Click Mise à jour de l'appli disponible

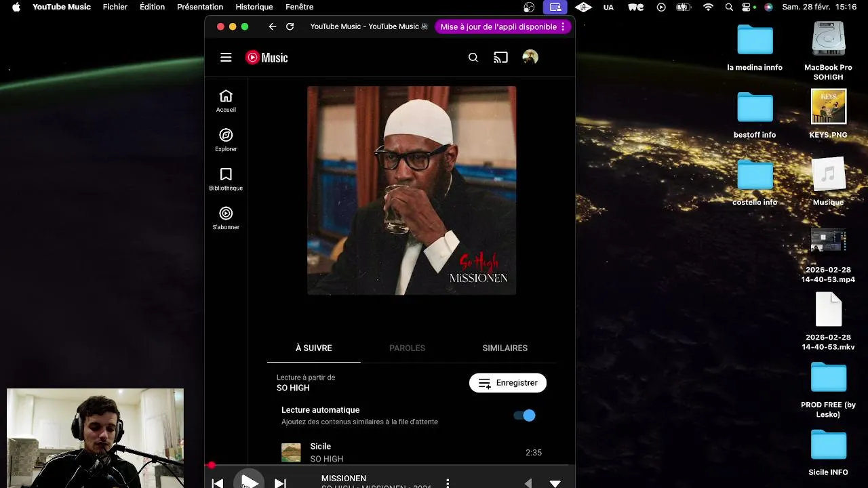[498, 26]
